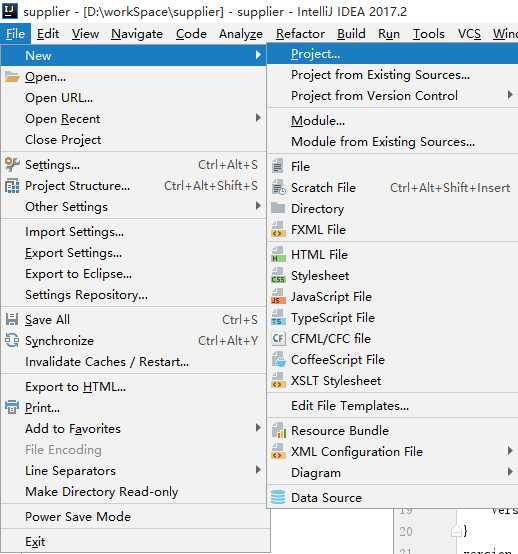Select Make Directory Read-only
518x554 pixels.
(134, 492)
